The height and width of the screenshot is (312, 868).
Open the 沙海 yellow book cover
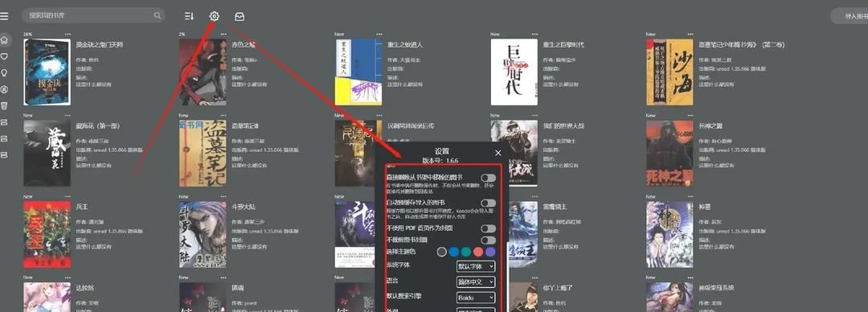[669, 72]
